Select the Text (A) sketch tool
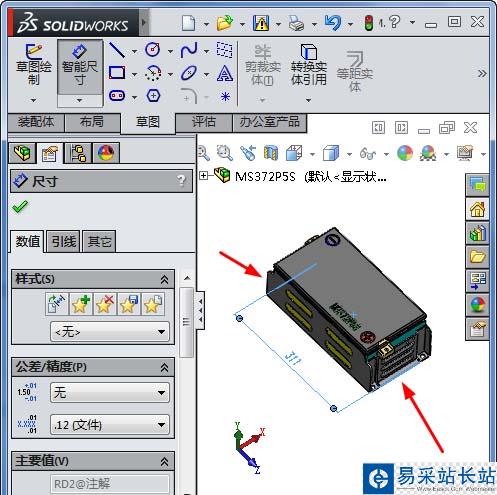 (225, 73)
